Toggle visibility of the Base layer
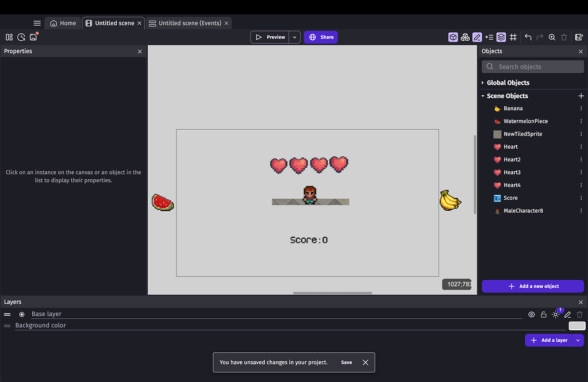The image size is (588, 382). tap(531, 314)
